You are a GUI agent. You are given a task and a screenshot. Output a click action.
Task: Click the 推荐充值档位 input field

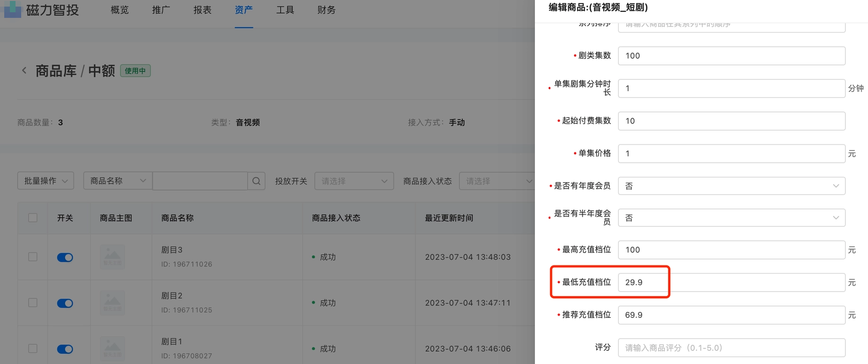pyautogui.click(x=732, y=315)
